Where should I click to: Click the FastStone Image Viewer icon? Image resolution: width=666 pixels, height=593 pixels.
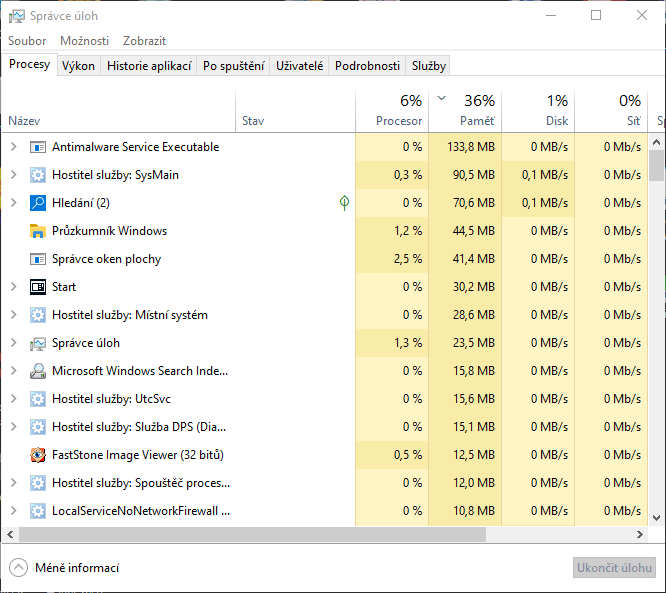tap(38, 455)
